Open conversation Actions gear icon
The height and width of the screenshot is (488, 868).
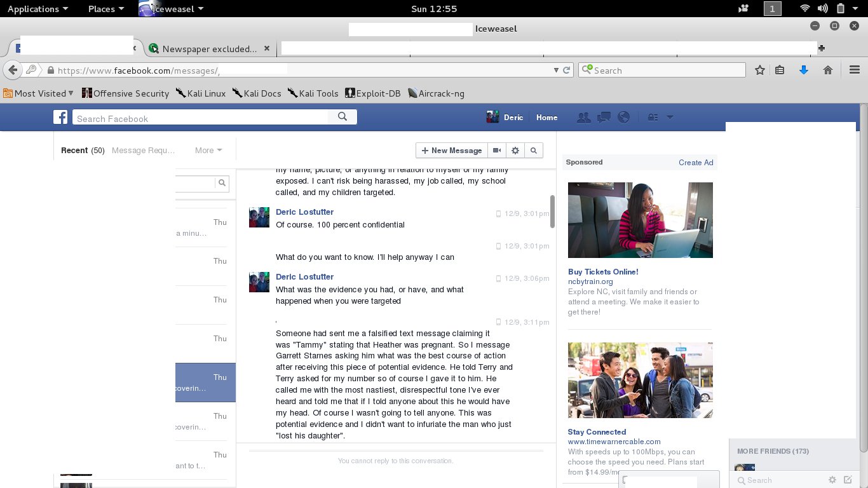pos(515,151)
